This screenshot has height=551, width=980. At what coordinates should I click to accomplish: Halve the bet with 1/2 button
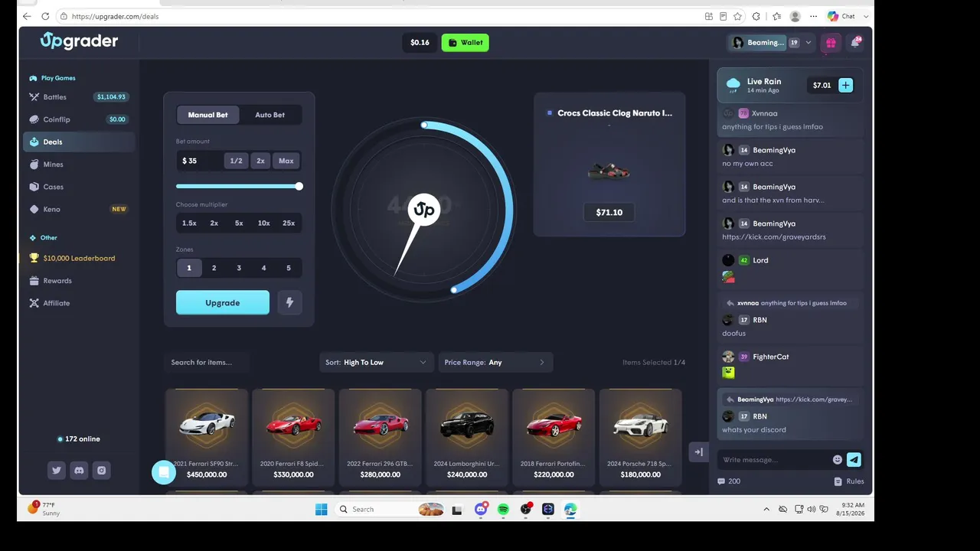[x=236, y=161]
